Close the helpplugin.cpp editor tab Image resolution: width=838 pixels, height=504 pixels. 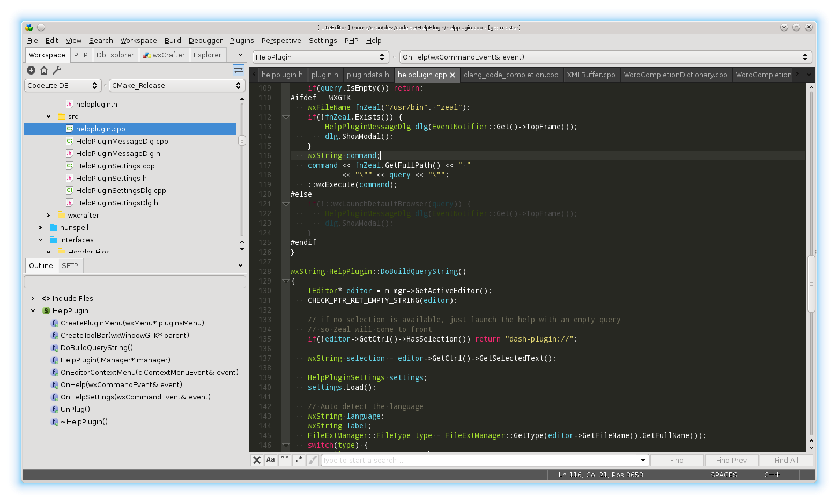click(453, 75)
